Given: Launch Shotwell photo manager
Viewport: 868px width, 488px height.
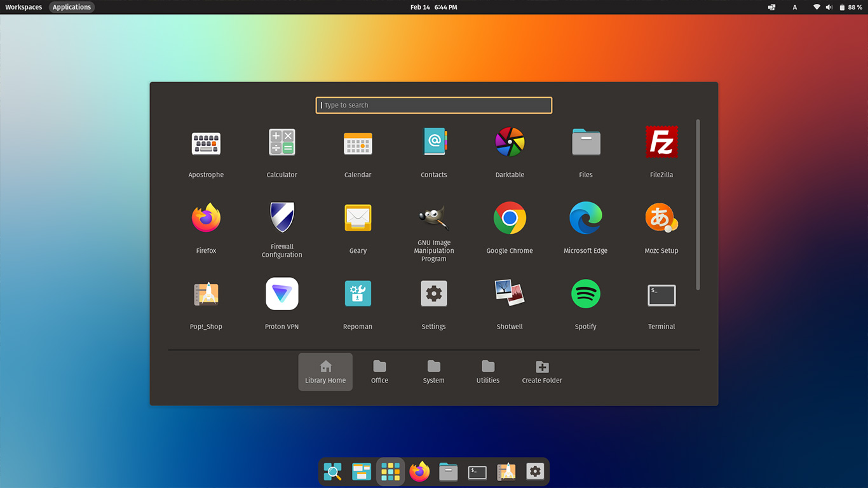Looking at the screenshot, I should pyautogui.click(x=510, y=303).
